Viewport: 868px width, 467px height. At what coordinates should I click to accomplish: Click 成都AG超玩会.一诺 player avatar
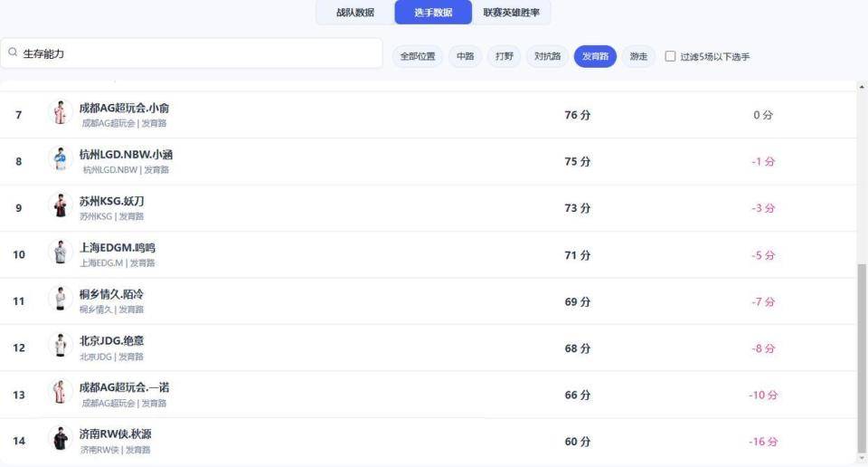[60, 394]
